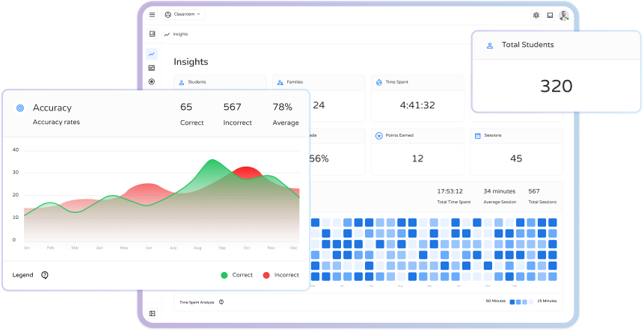The height and width of the screenshot is (331, 644).
Task: Select the Sessions card
Action: [516, 151]
